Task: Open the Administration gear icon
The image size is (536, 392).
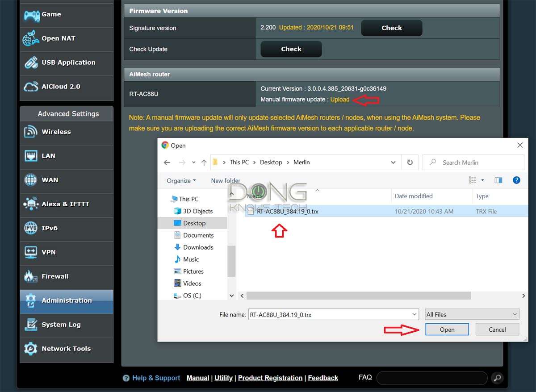Action: click(31, 301)
